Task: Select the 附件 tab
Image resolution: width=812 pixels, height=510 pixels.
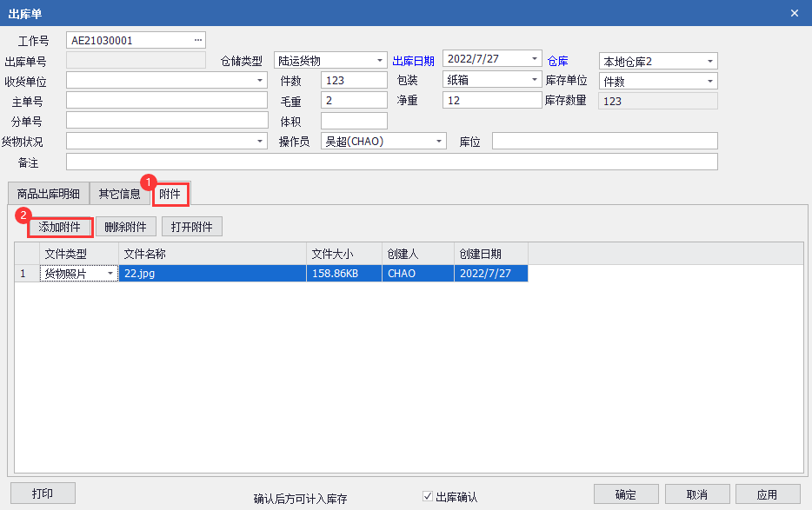Action: [x=170, y=194]
